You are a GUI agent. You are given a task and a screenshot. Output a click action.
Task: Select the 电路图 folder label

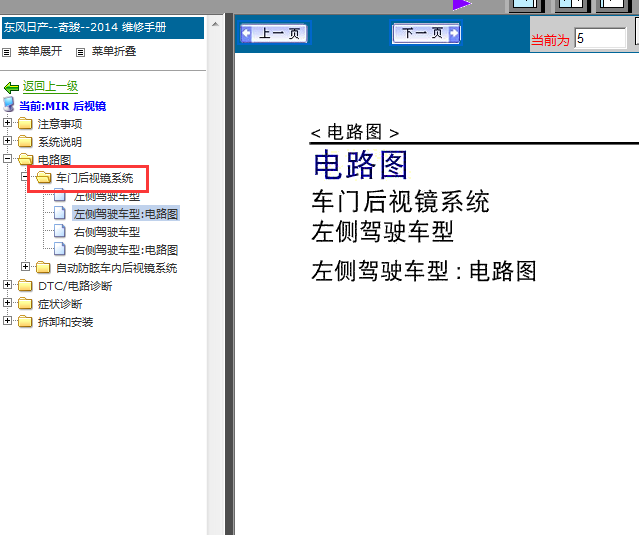(x=55, y=160)
